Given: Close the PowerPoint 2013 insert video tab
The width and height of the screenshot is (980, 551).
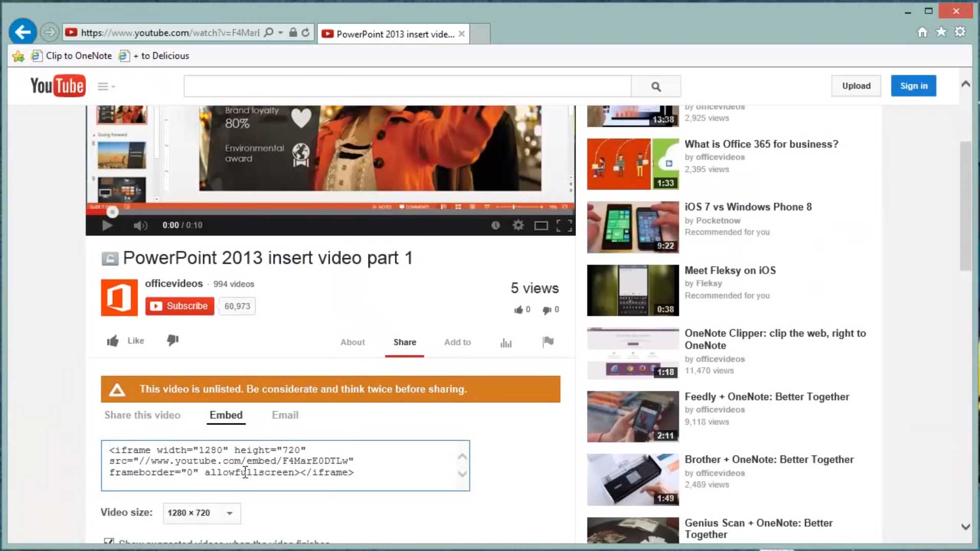Looking at the screenshot, I should 461,34.
